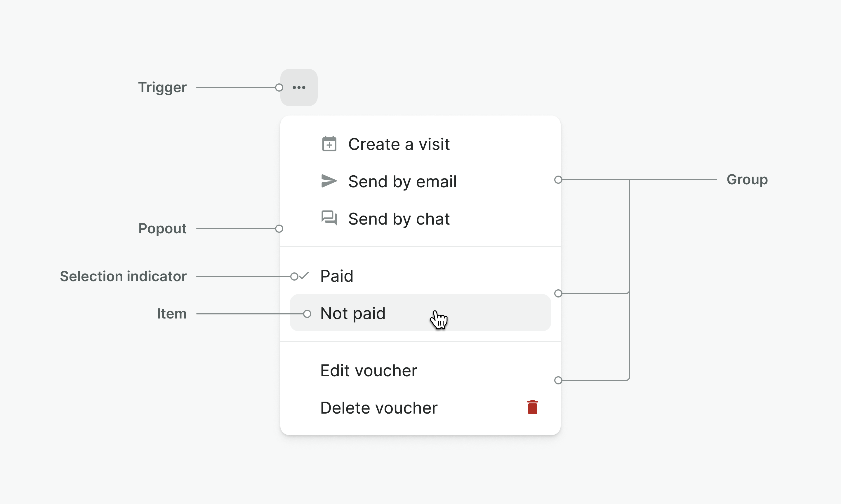The height and width of the screenshot is (504, 841).
Task: Mark the voucher as Paid
Action: coord(336,275)
